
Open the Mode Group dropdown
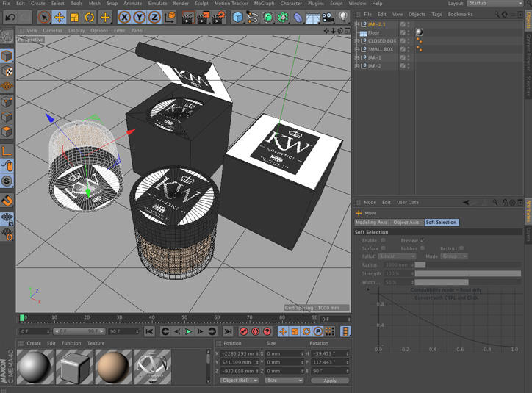(x=454, y=256)
